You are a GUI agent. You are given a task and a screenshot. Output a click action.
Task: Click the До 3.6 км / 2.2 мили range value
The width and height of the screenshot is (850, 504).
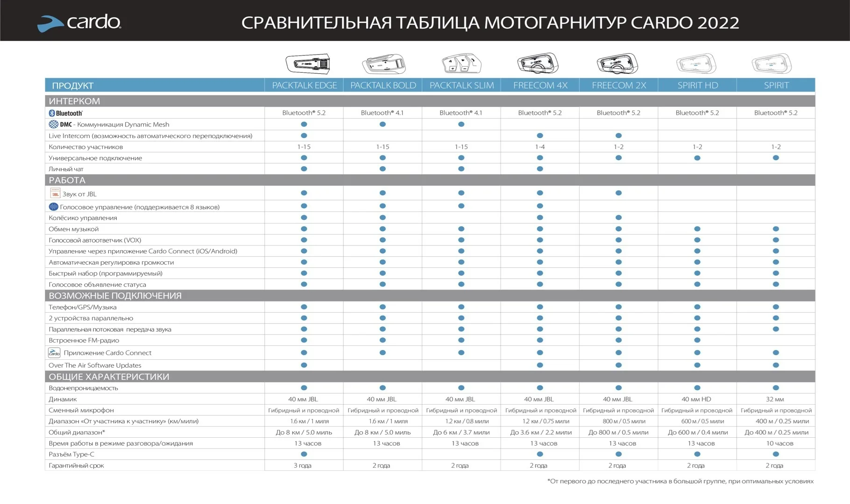pos(541,432)
